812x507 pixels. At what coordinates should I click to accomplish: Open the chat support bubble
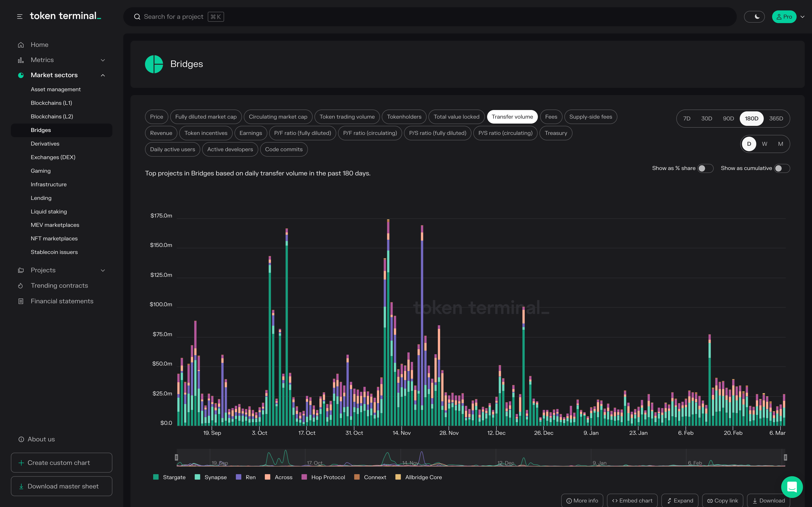pos(792,487)
